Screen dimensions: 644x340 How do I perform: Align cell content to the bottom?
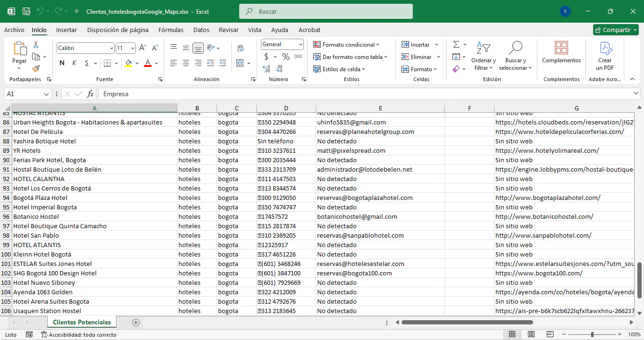(x=198, y=48)
